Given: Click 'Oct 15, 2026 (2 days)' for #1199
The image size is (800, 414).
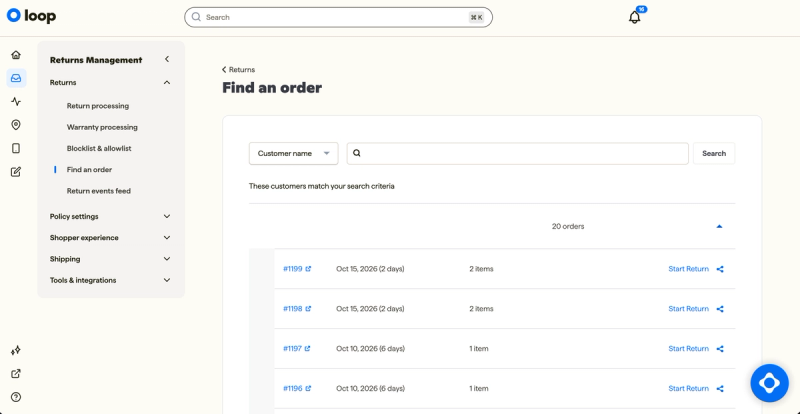Looking at the screenshot, I should [x=370, y=269].
